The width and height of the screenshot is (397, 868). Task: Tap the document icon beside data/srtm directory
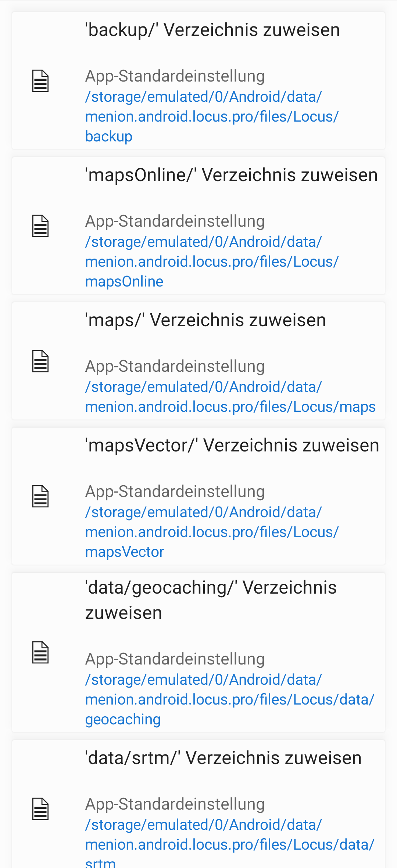(x=40, y=809)
